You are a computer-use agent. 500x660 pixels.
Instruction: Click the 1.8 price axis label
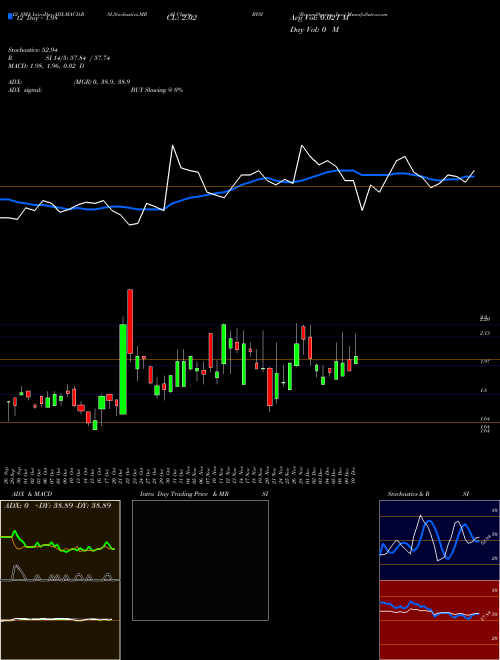pyautogui.click(x=484, y=391)
